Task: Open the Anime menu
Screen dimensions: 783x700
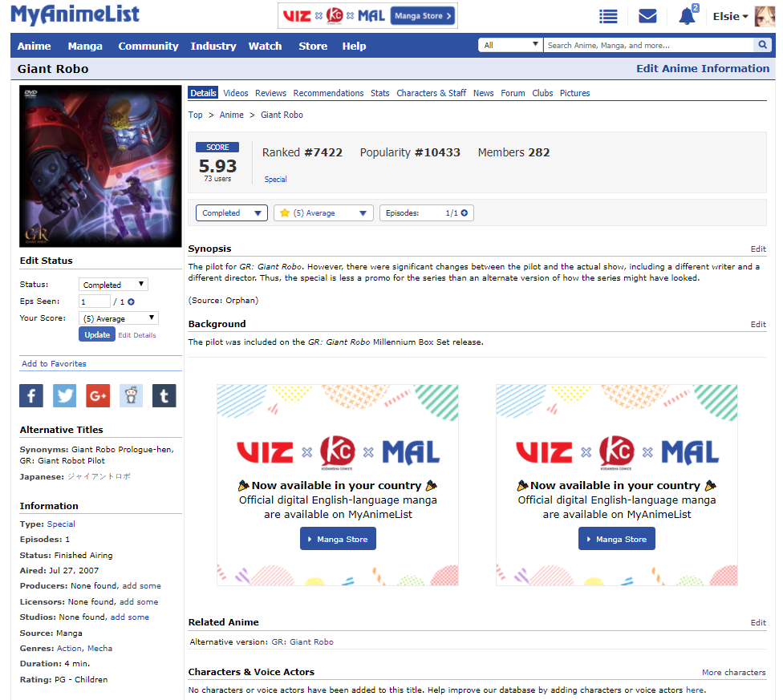Action: [34, 46]
